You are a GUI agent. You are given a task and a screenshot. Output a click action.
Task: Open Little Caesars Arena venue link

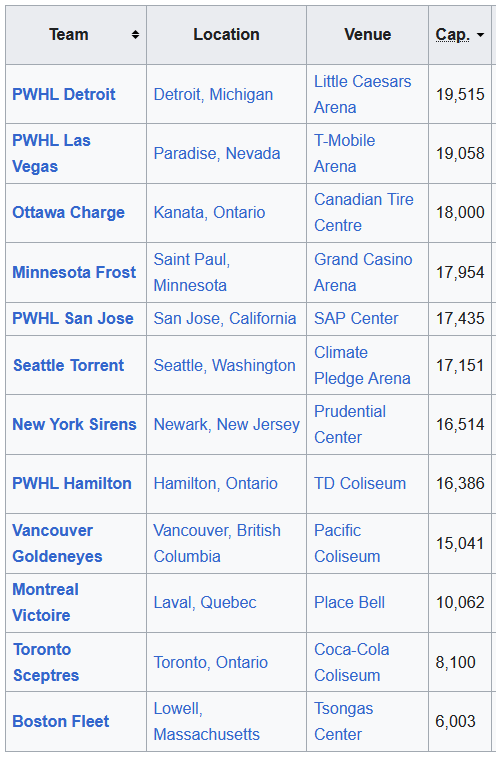[x=363, y=94]
